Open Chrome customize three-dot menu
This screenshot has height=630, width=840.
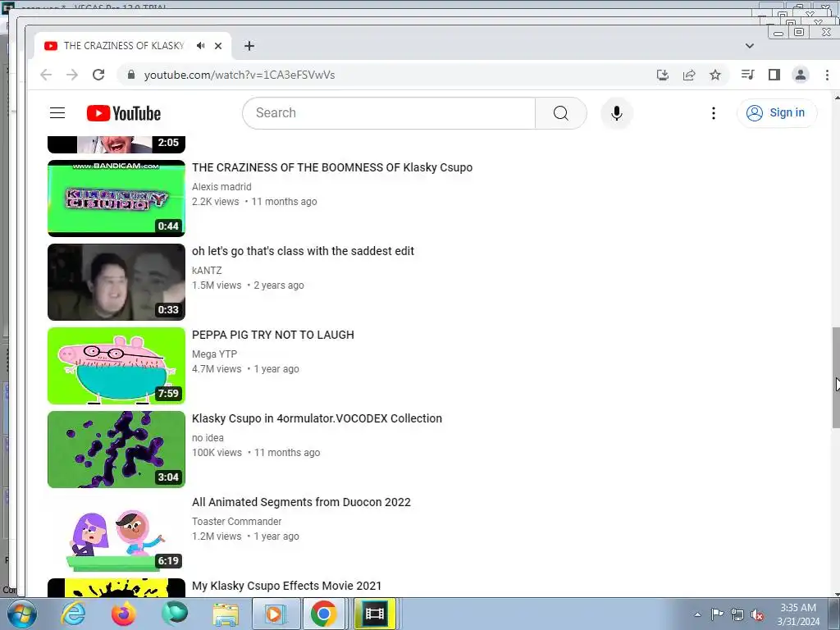827,75
